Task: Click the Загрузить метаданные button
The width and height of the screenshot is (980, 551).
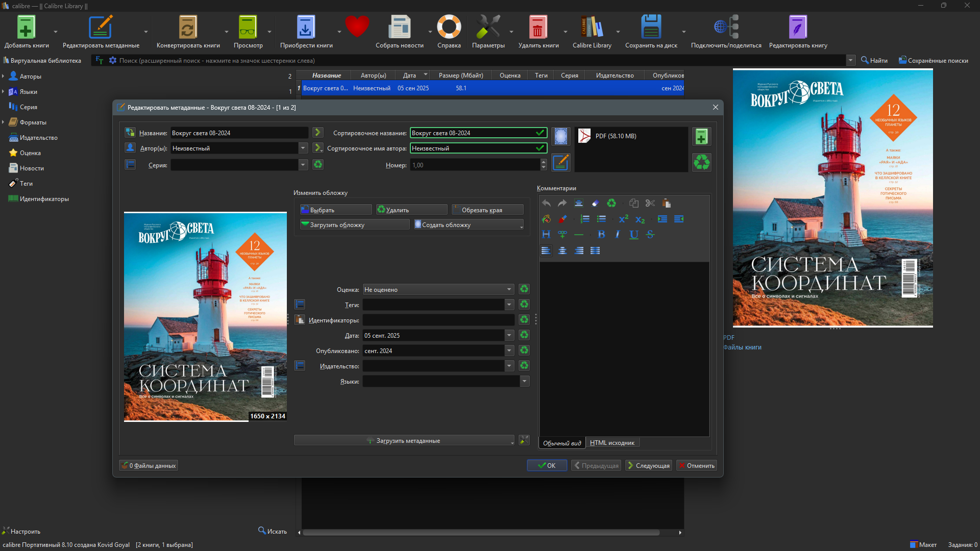Action: click(404, 440)
